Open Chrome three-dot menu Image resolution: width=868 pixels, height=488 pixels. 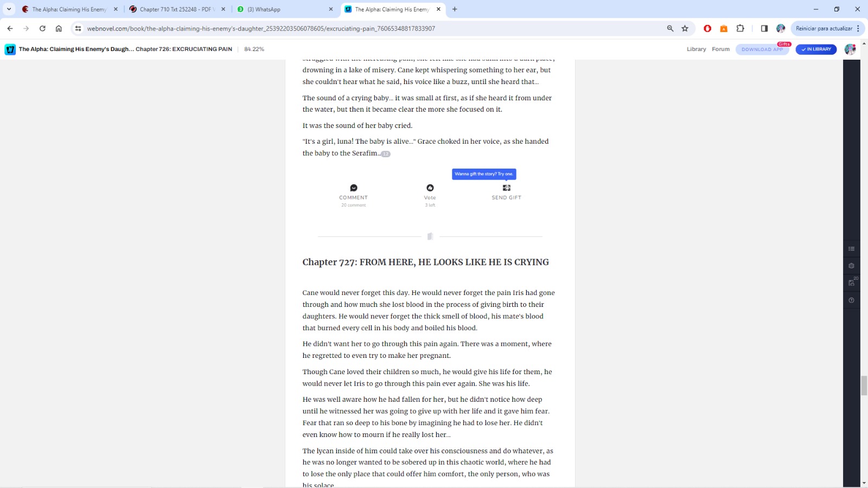(x=858, y=29)
